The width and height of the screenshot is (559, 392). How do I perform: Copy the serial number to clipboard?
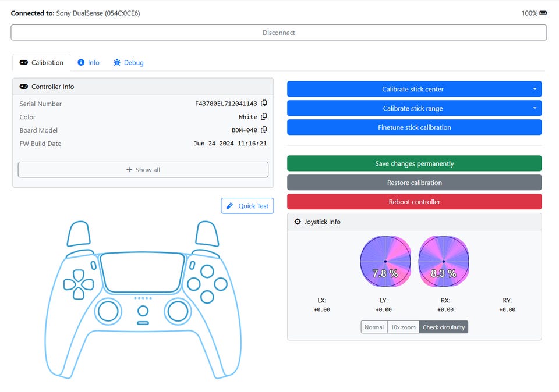tap(264, 104)
